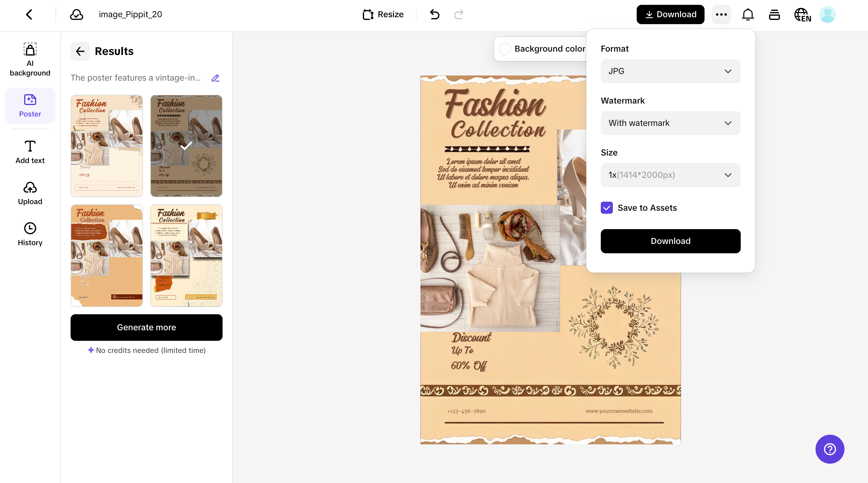Click the edit prompt pencil icon
The height and width of the screenshot is (483, 868).
click(215, 78)
